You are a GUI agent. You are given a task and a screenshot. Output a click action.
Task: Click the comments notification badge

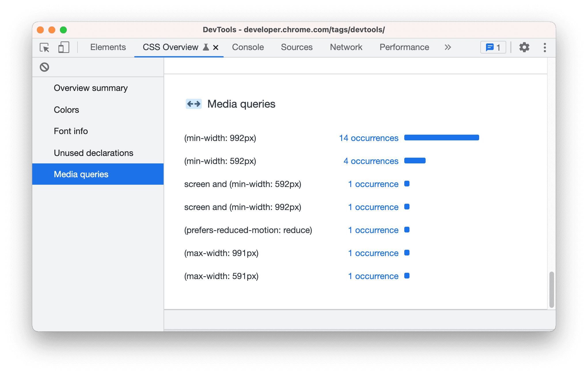point(493,47)
